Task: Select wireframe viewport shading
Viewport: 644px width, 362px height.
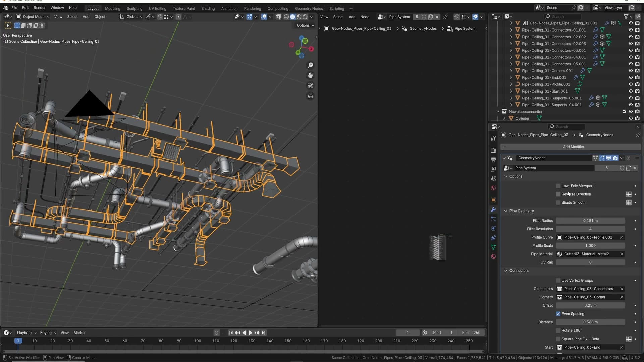Action: [x=286, y=17]
